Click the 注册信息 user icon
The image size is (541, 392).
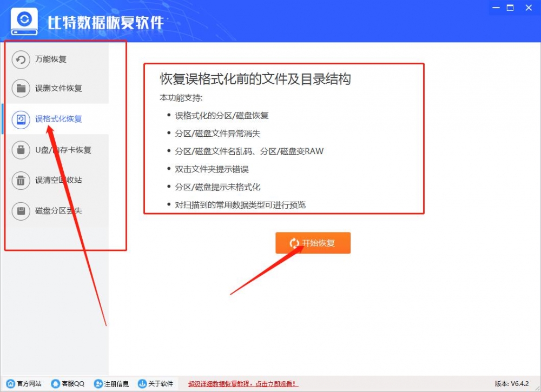pos(98,383)
